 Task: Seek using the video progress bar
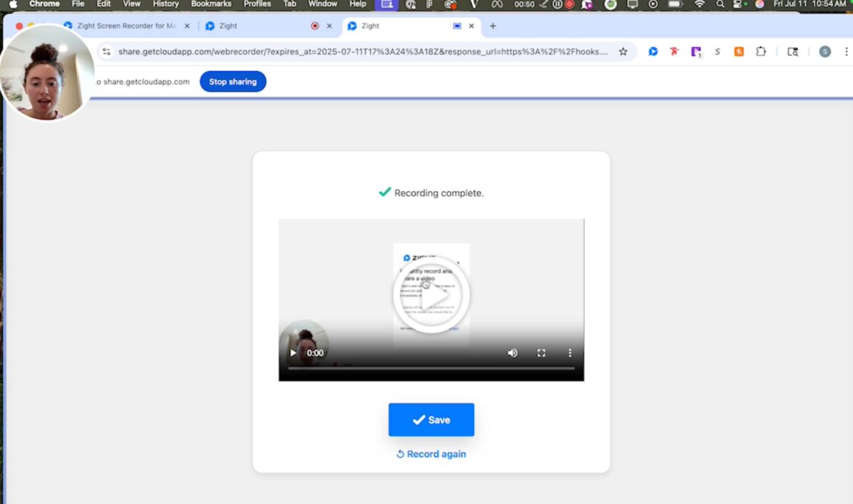431,368
